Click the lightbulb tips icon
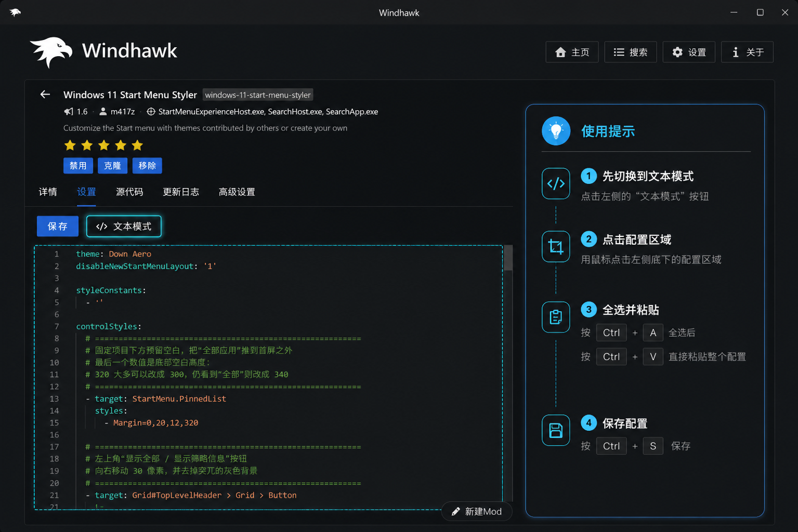 [556, 131]
